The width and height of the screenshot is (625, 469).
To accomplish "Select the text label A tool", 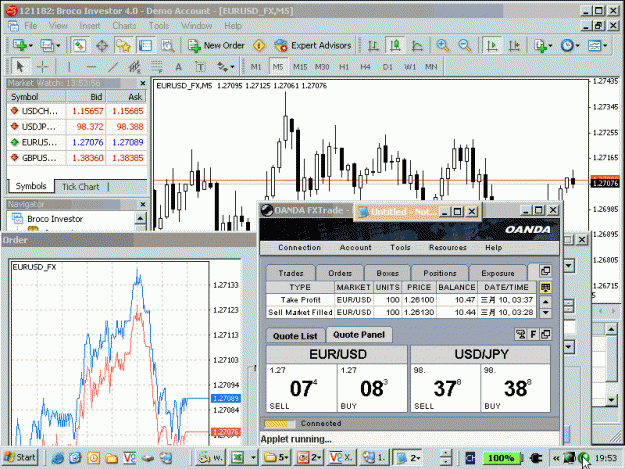I will (x=178, y=67).
